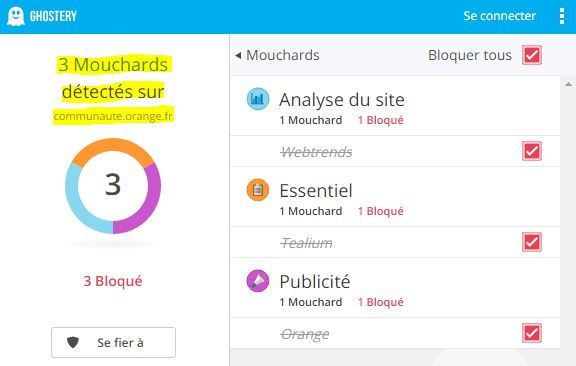
Task: Click the GHOSTERY brand name
Action: coord(53,16)
